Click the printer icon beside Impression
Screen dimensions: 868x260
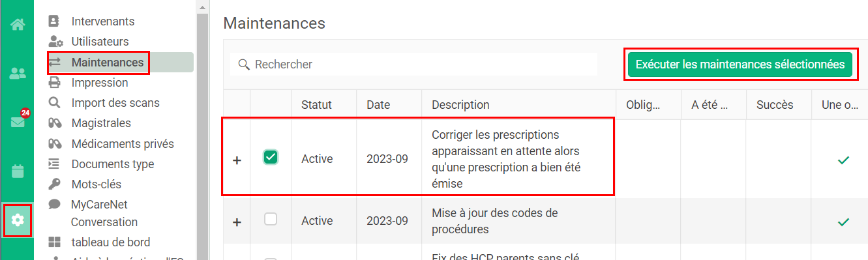(x=55, y=83)
